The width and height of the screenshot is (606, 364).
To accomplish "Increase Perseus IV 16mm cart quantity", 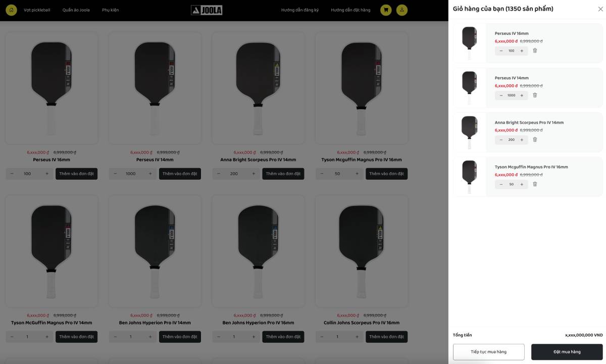I will (522, 51).
